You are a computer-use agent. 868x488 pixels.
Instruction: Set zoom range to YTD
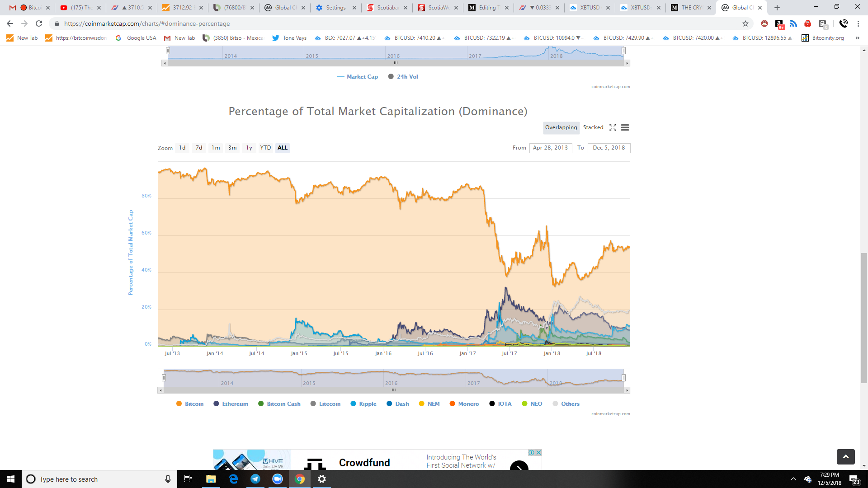point(265,148)
